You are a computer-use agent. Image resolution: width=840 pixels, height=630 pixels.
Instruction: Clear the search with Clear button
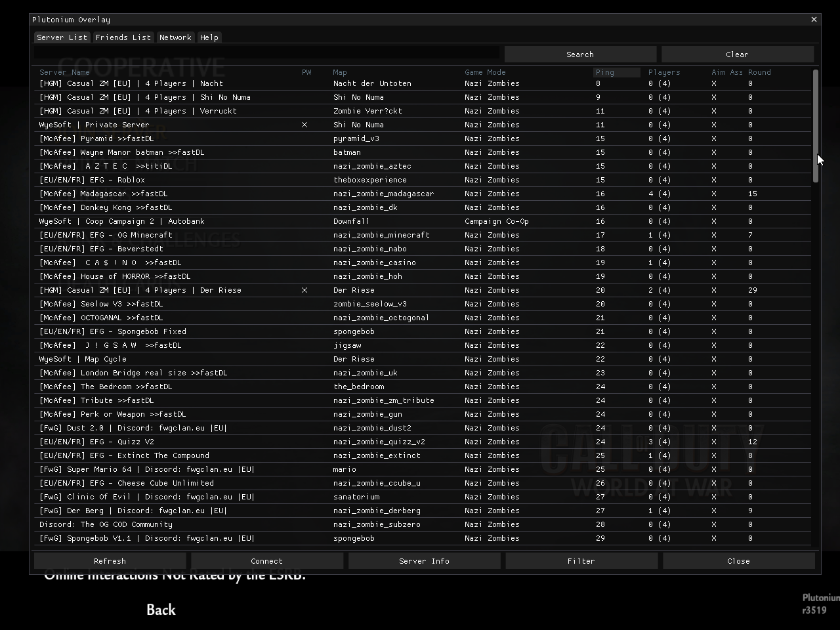(x=737, y=54)
